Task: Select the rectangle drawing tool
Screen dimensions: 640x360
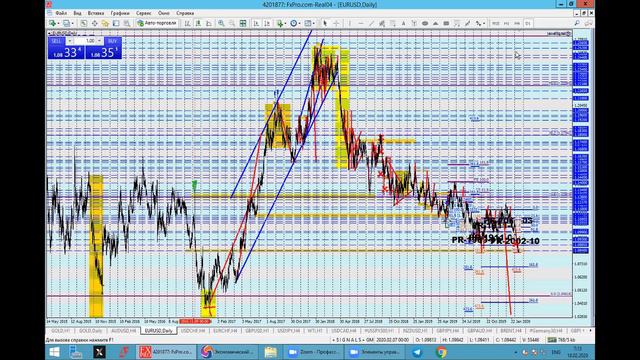Action: pyautogui.click(x=446, y=23)
